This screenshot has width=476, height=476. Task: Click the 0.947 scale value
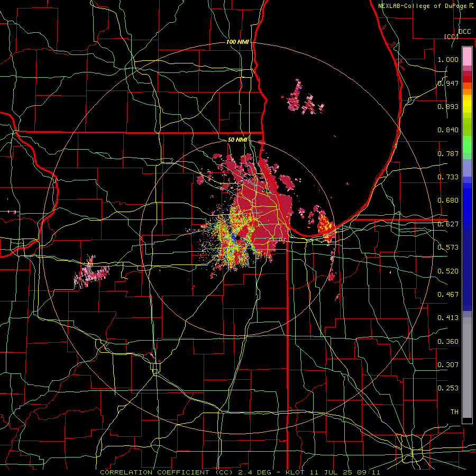click(x=448, y=83)
